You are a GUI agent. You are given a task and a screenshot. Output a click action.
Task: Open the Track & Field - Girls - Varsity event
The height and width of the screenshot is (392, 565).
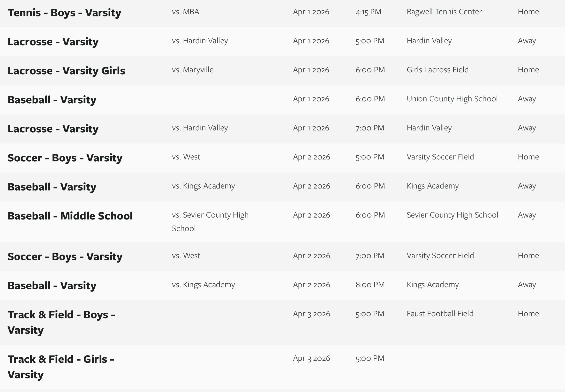(x=61, y=367)
